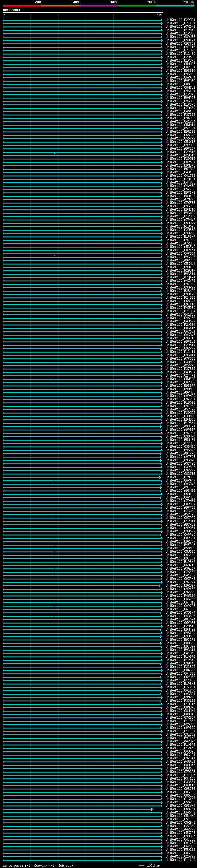Image resolution: width=197 pixels, height=868 pixels.
Task: Click the arrowhead of the UniRef100_Q58ZF1 alignment
Action: (x=152, y=809)
